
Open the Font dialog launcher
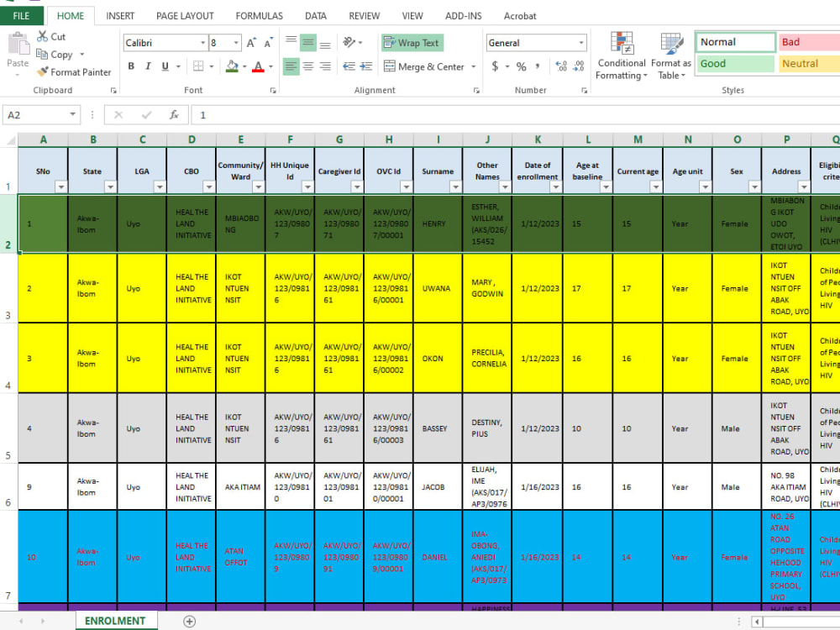pos(273,91)
